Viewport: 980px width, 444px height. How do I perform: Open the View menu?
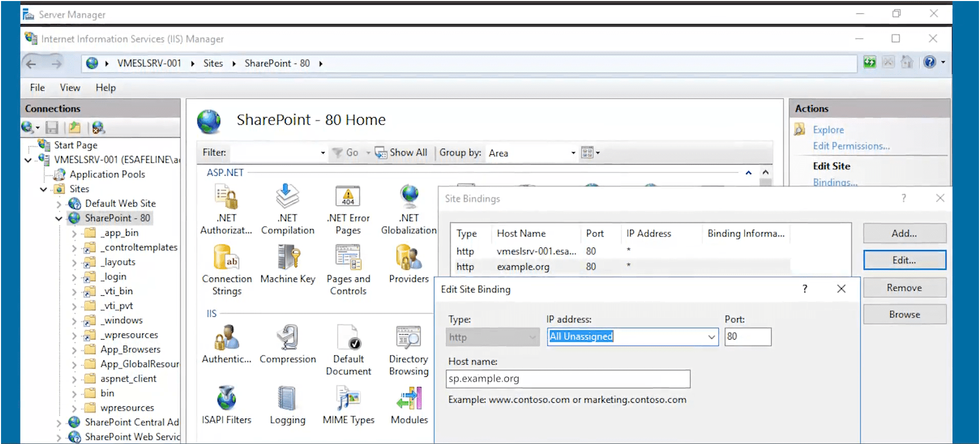coord(70,88)
